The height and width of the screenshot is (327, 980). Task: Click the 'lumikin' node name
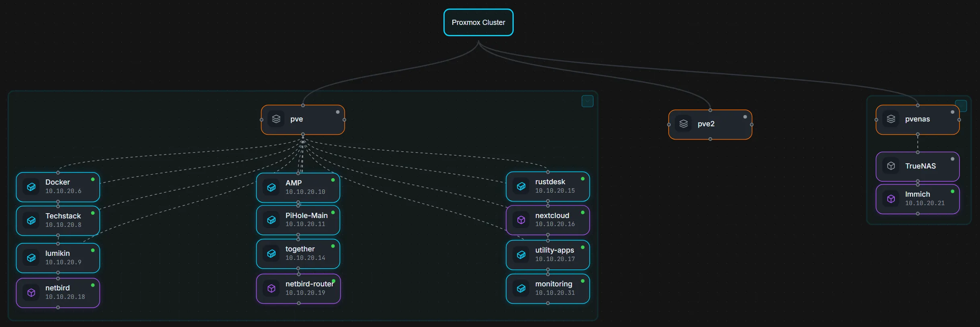coord(57,253)
